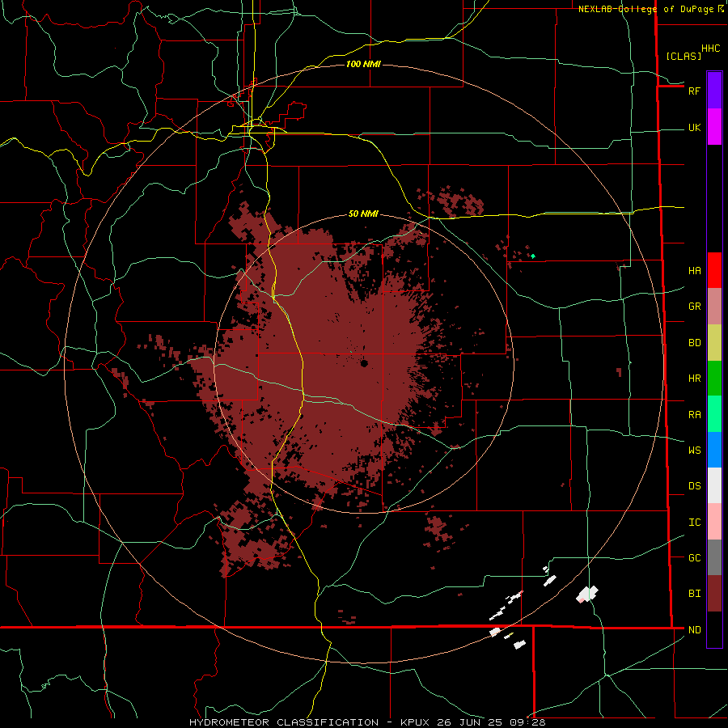Viewport: 728px width, 728px height.
Task: Select the yellow BD legend swatch
Action: [714, 342]
